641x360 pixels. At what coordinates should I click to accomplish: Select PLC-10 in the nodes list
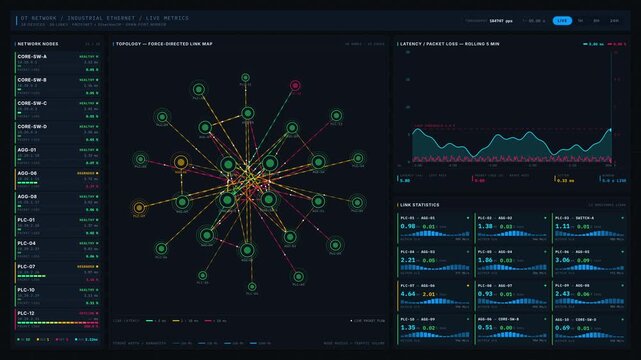click(57, 295)
